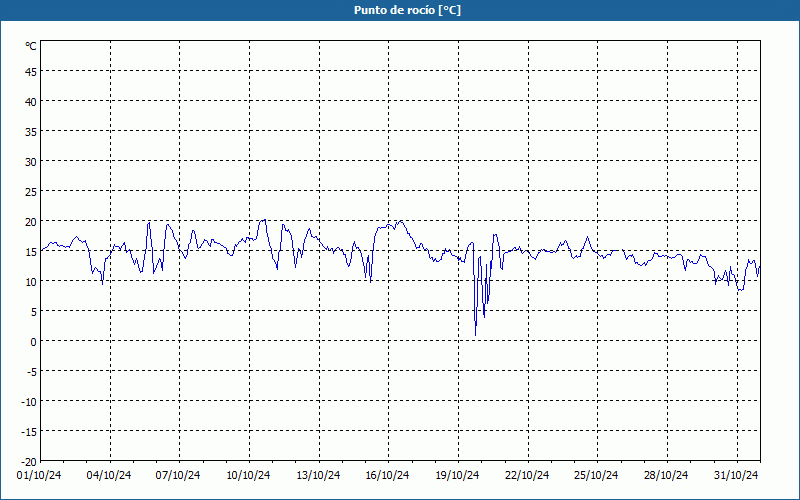Click the 25 y-axis value
Image resolution: width=800 pixels, height=500 pixels.
(31, 192)
